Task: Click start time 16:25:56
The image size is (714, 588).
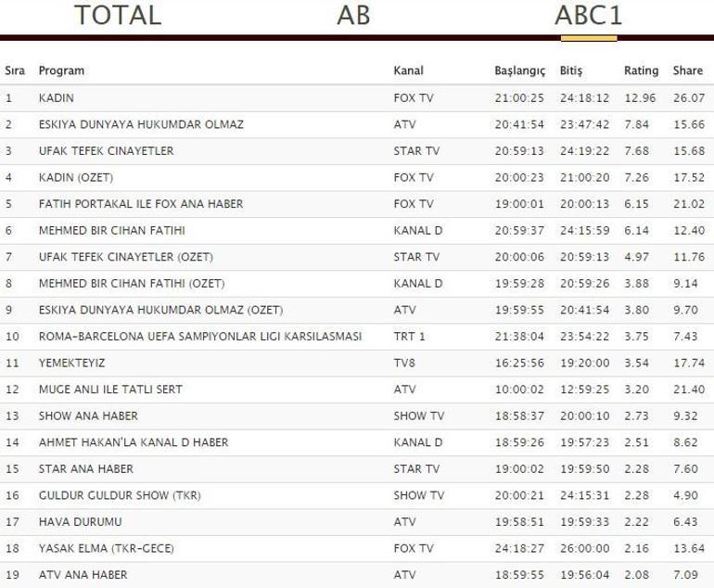Action: [x=519, y=363]
